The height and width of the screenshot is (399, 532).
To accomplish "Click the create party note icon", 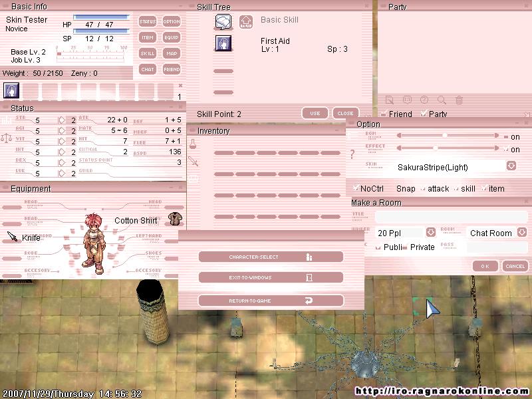I will pos(390,100).
